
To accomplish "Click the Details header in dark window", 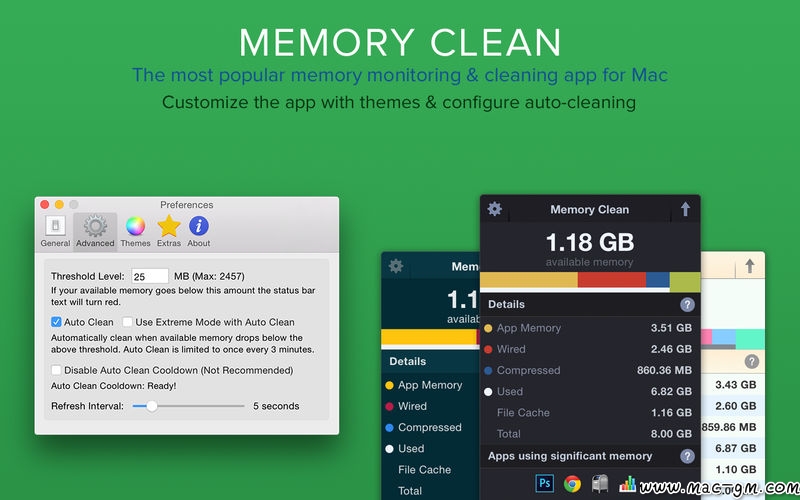I will 506,305.
